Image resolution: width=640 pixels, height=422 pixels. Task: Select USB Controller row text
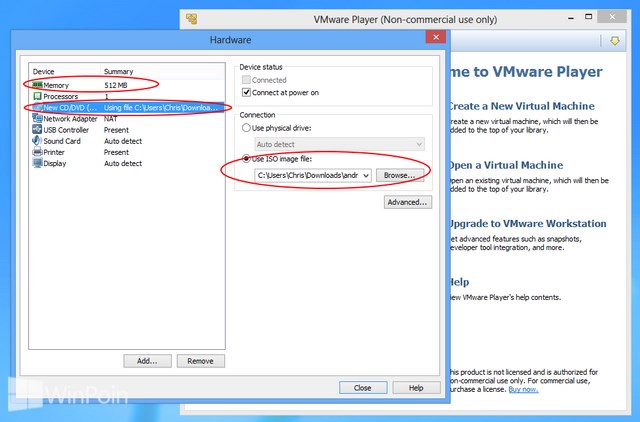(66, 130)
